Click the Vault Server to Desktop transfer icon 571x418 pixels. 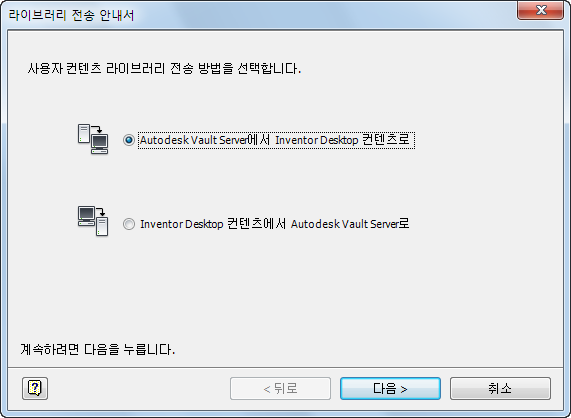(x=93, y=139)
